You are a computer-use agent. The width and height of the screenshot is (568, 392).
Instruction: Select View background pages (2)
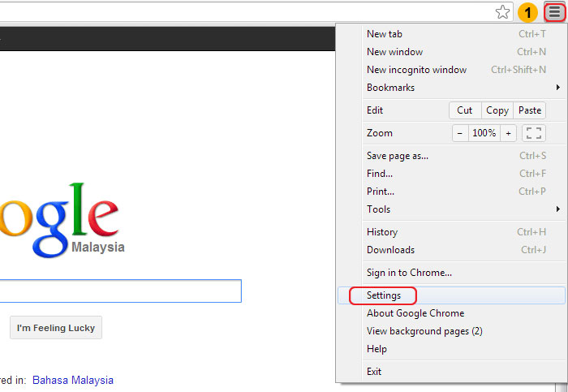pyautogui.click(x=451, y=331)
